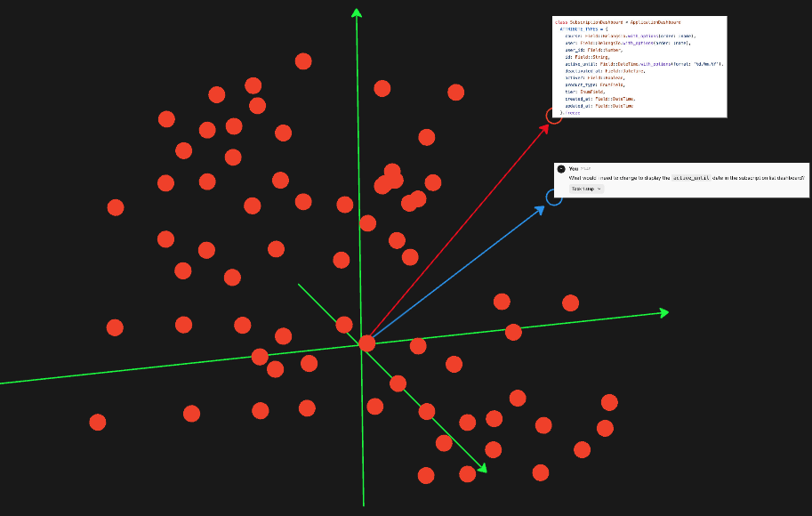Click the downward diagonal green axis arrowhead
This screenshot has width=812, height=516.
click(x=482, y=470)
